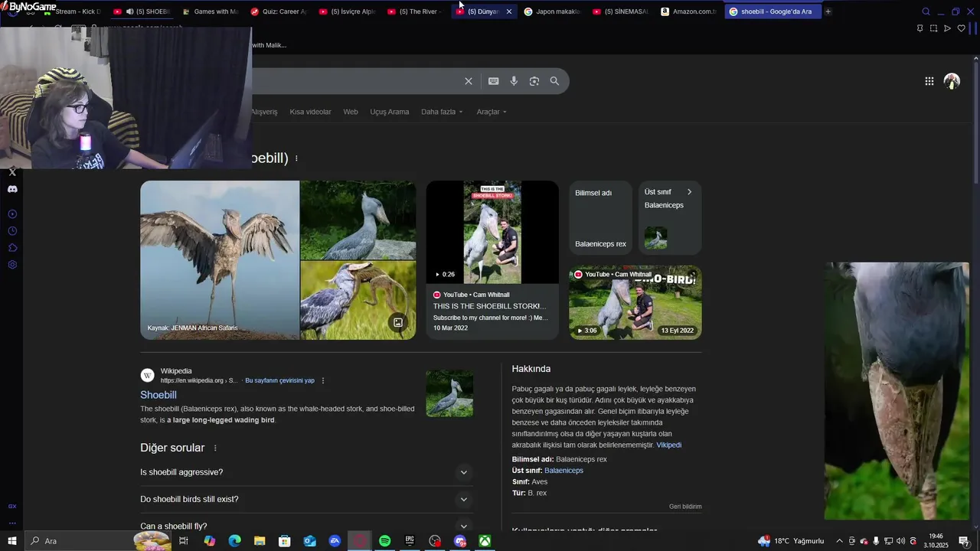
Task: Open the EA app from taskbar
Action: click(x=335, y=541)
